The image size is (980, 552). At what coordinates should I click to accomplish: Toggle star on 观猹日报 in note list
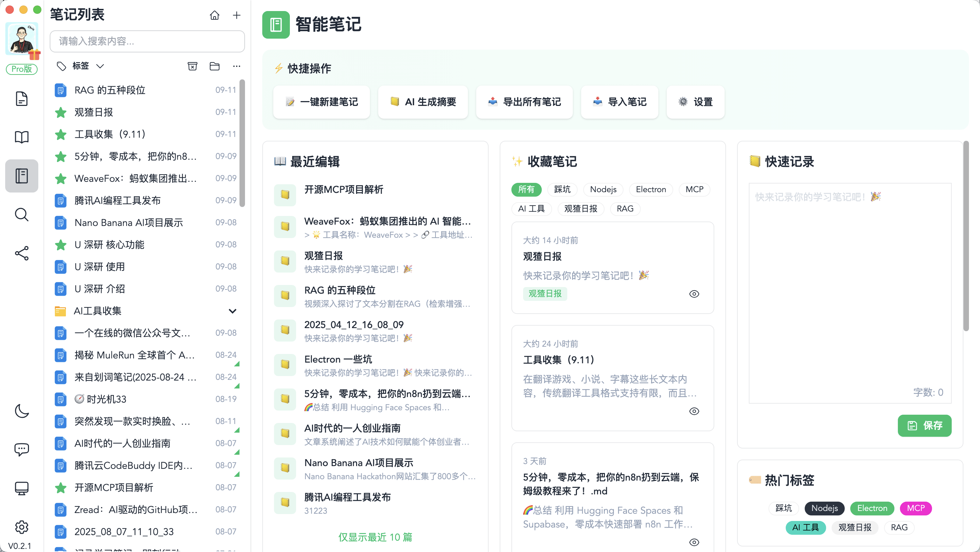click(x=60, y=112)
